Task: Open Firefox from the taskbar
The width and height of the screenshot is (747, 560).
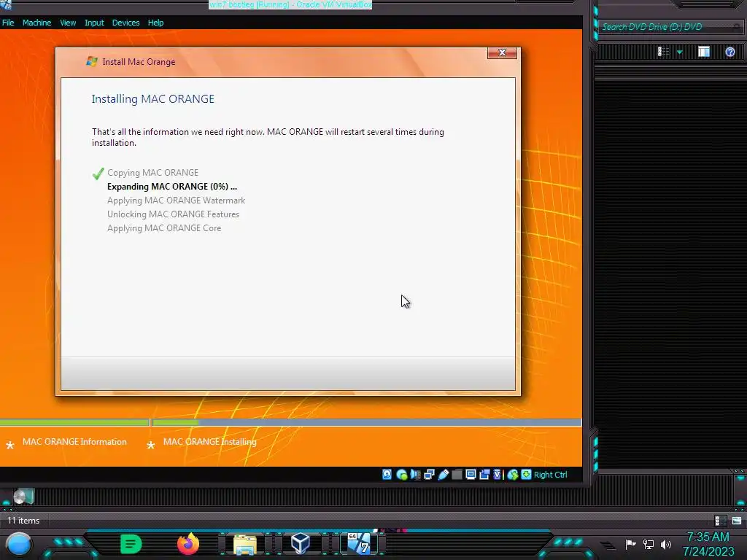Action: [188, 544]
